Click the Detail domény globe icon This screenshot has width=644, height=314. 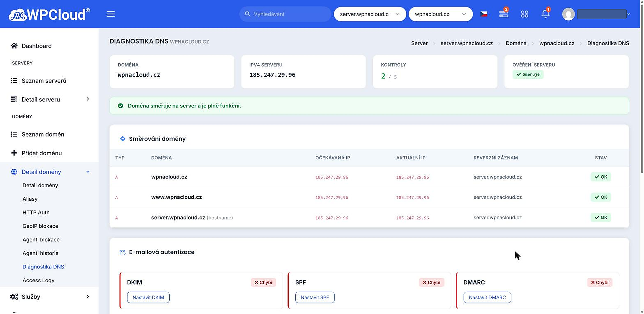[x=14, y=172]
